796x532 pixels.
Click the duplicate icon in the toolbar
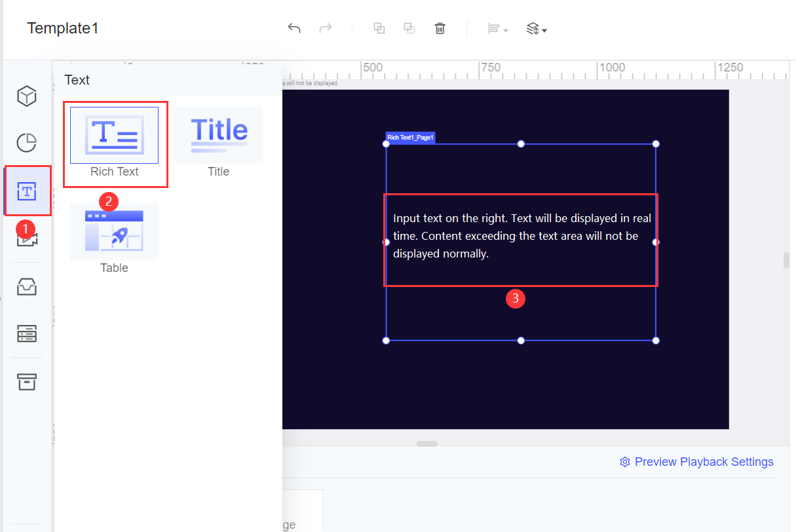point(379,28)
